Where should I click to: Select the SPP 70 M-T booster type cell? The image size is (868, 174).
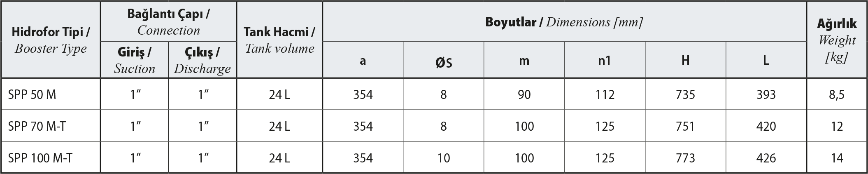click(x=37, y=126)
